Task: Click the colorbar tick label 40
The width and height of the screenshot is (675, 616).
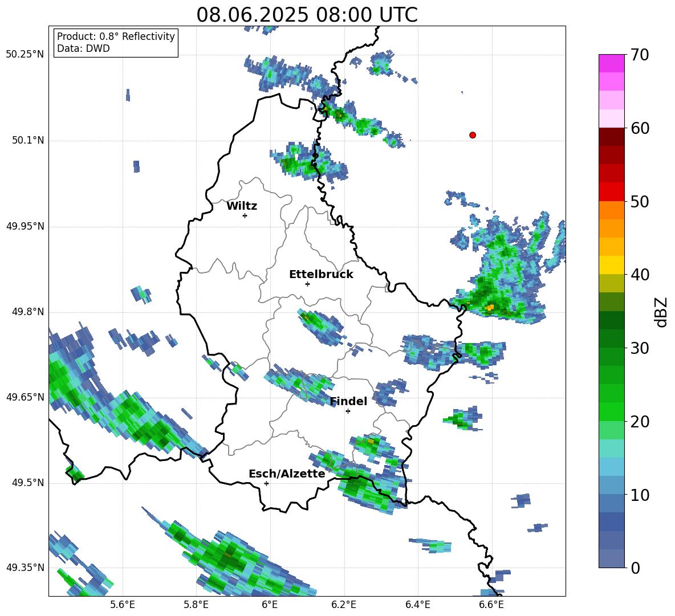Action: 640,275
